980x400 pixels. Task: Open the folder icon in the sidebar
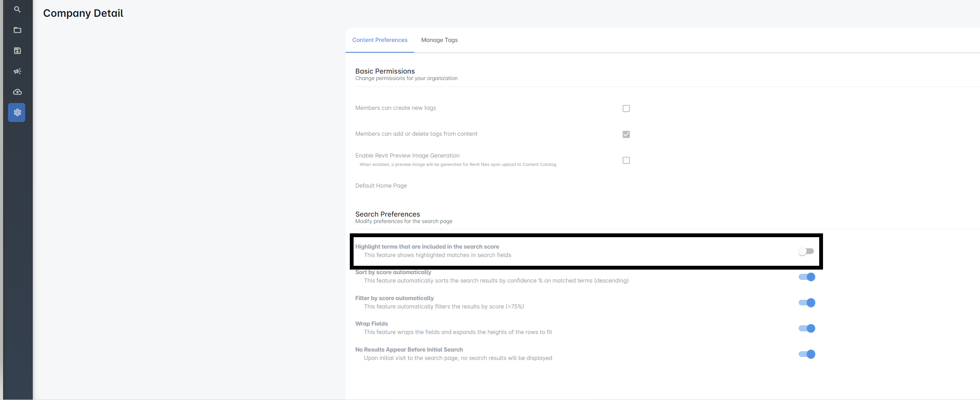coord(17,30)
